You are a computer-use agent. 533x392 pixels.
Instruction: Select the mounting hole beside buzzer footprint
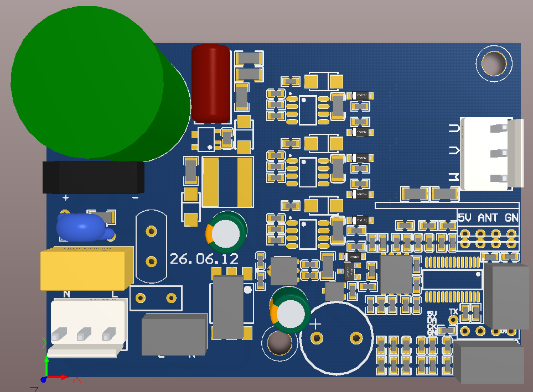tap(280, 342)
